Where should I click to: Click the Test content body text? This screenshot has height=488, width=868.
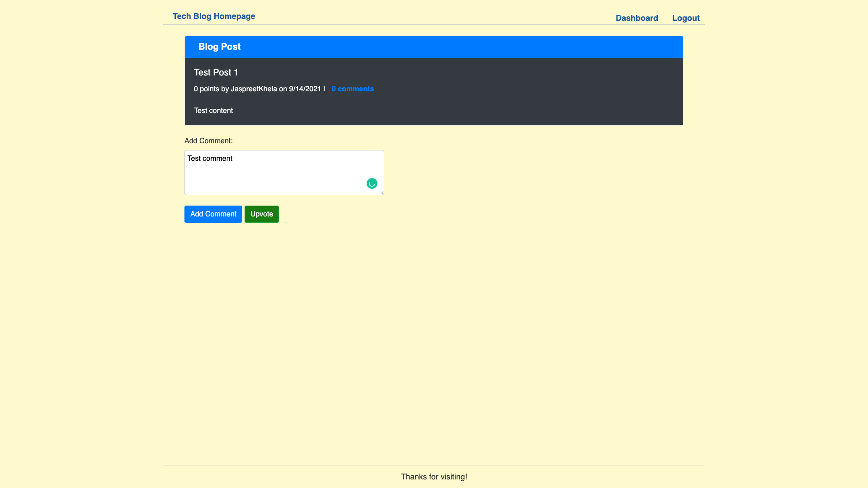click(213, 110)
